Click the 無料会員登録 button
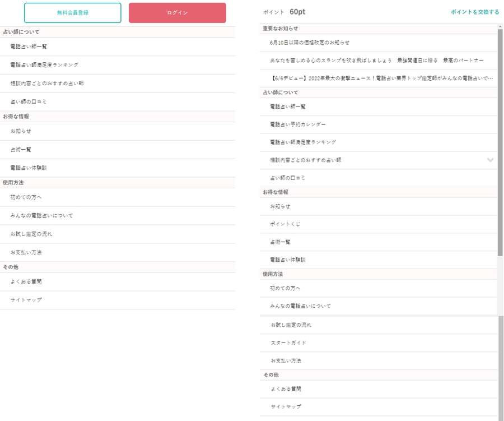 (x=72, y=12)
